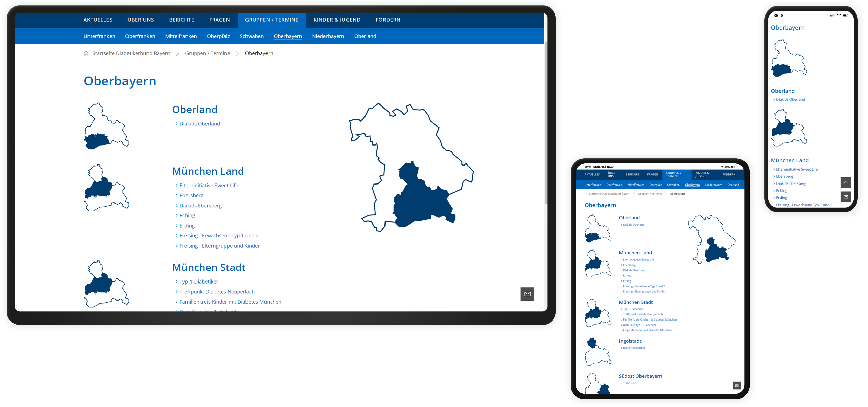Click the Gruppen / Termine breadcrumb link
868x407 pixels.
[x=208, y=53]
